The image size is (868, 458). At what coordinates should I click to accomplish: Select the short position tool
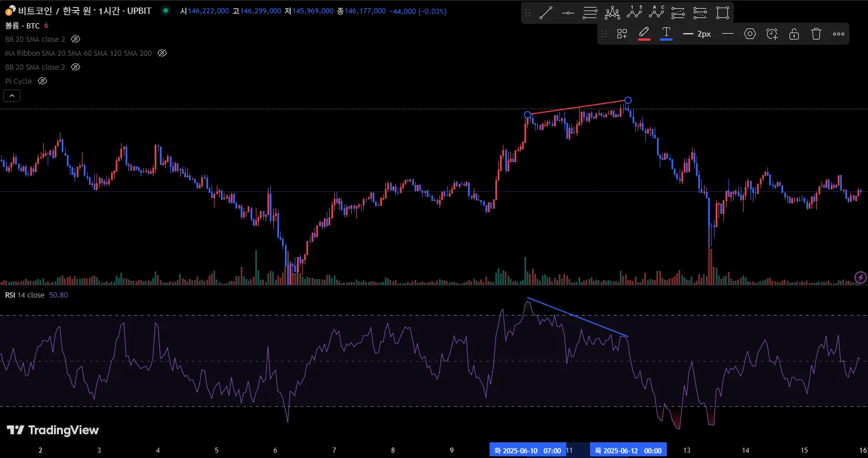point(700,13)
